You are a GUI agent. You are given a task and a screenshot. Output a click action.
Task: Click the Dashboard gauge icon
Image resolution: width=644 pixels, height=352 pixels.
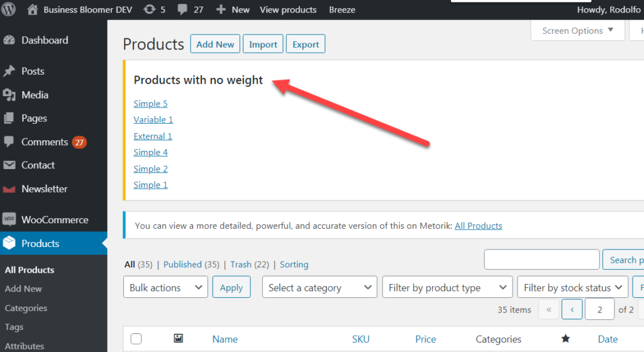(x=9, y=40)
